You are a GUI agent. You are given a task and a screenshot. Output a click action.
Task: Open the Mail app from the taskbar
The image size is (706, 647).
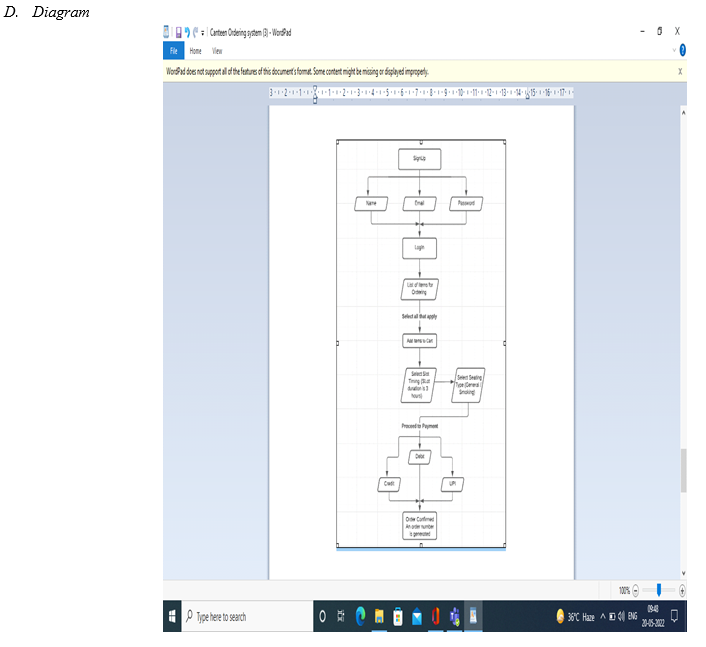pos(416,616)
